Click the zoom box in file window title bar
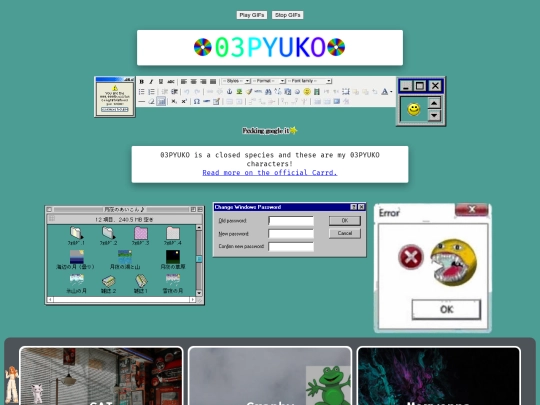540x405 pixels. point(193,209)
